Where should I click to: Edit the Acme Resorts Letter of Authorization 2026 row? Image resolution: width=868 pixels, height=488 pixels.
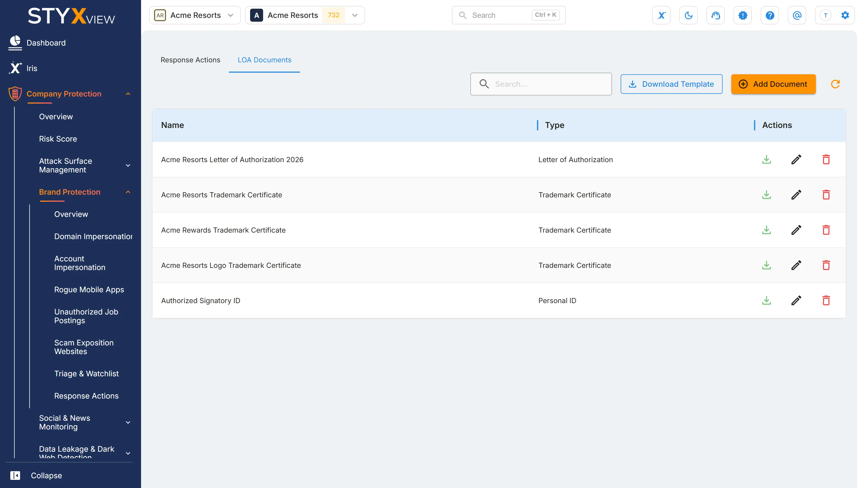(796, 159)
